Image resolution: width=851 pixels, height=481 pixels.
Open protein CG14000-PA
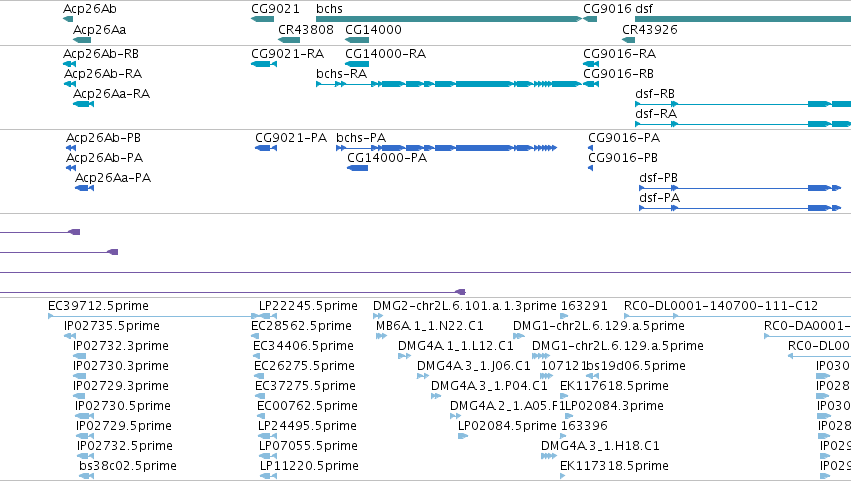coord(387,158)
